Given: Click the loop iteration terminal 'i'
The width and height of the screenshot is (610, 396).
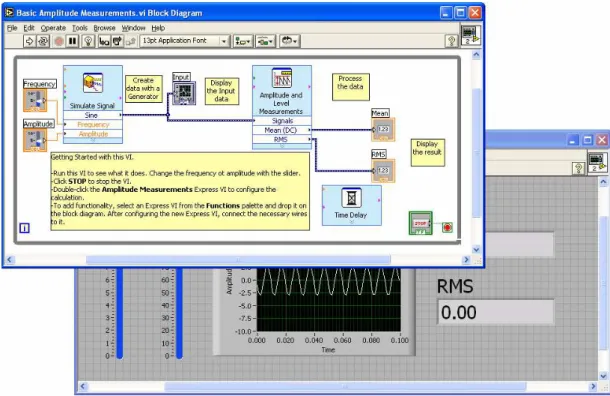Looking at the screenshot, I should pyautogui.click(x=24, y=228).
